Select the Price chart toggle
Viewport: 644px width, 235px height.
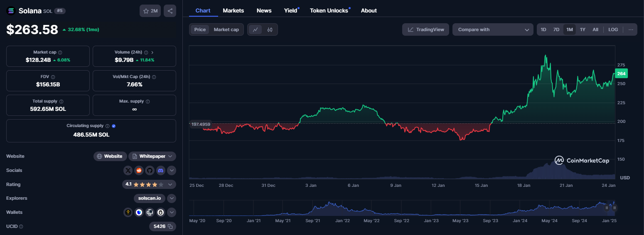(200, 29)
